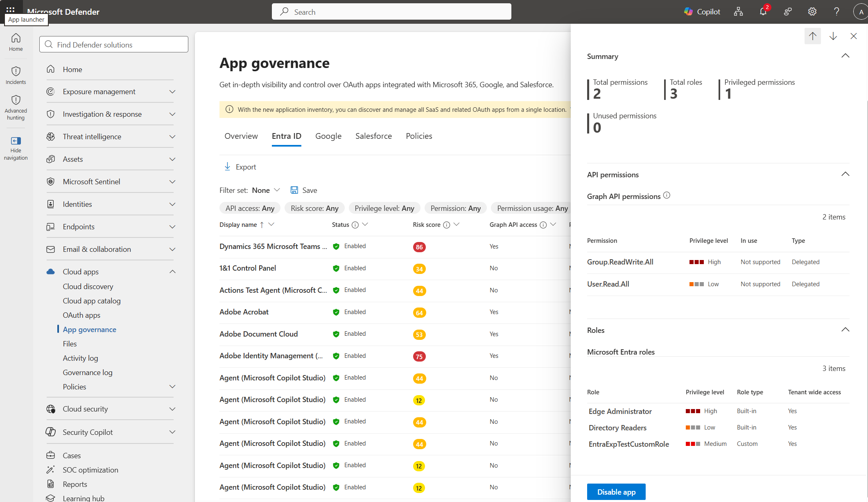Image resolution: width=868 pixels, height=502 pixels.
Task: Collapse the Cloud apps section
Action: click(172, 271)
